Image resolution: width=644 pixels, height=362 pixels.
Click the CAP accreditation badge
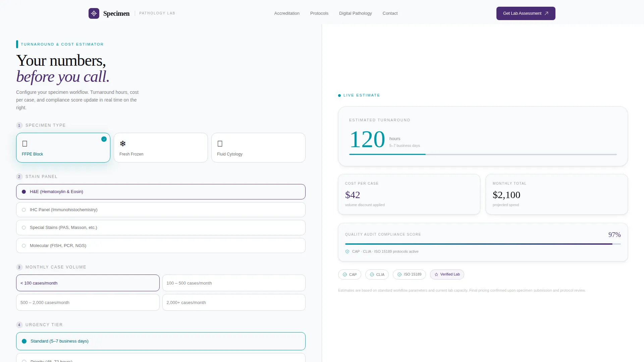(350, 275)
